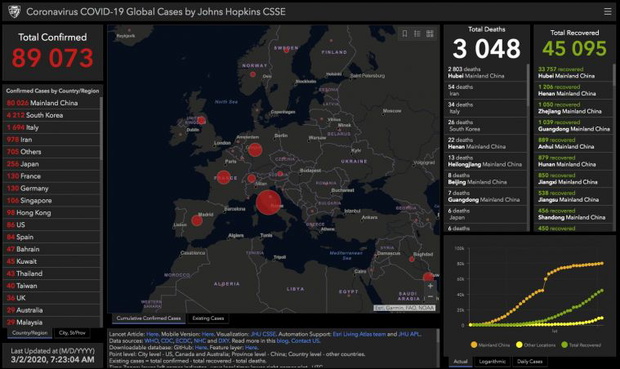Click the red circle near Baghdad
Viewport: 620px width, 369px height.
pyautogui.click(x=412, y=259)
